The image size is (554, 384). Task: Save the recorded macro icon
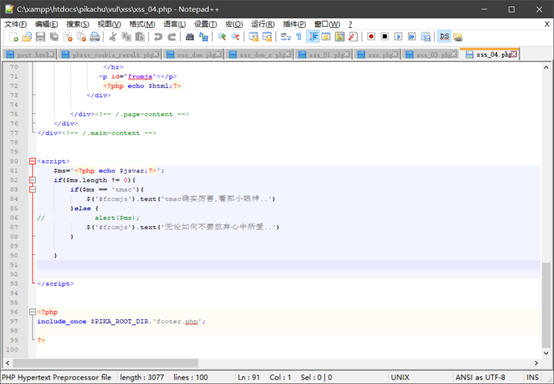point(426,37)
